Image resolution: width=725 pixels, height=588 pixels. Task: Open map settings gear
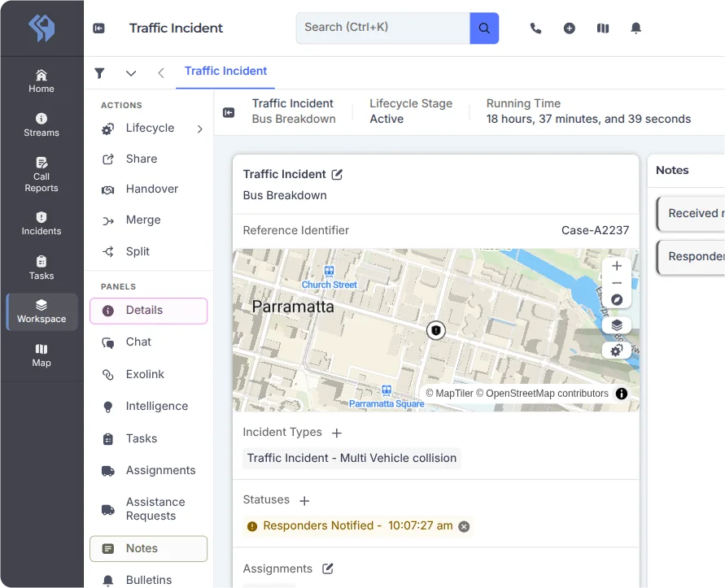pos(616,351)
